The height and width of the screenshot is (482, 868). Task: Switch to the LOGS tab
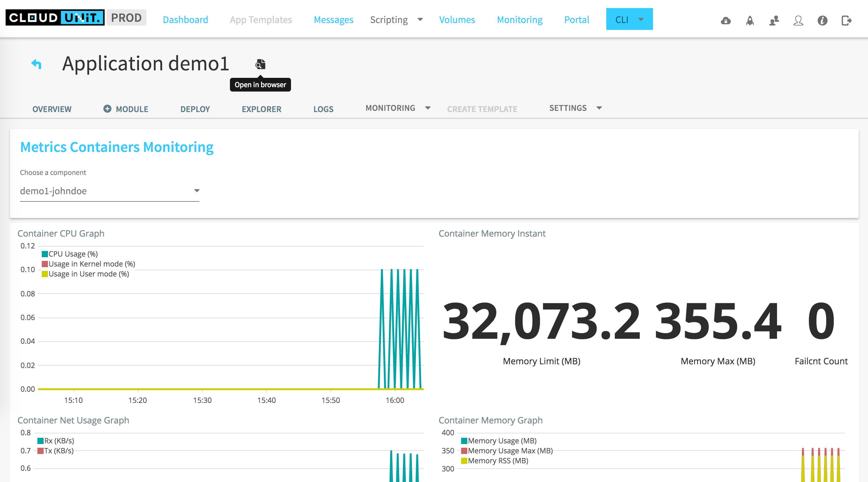pos(323,109)
